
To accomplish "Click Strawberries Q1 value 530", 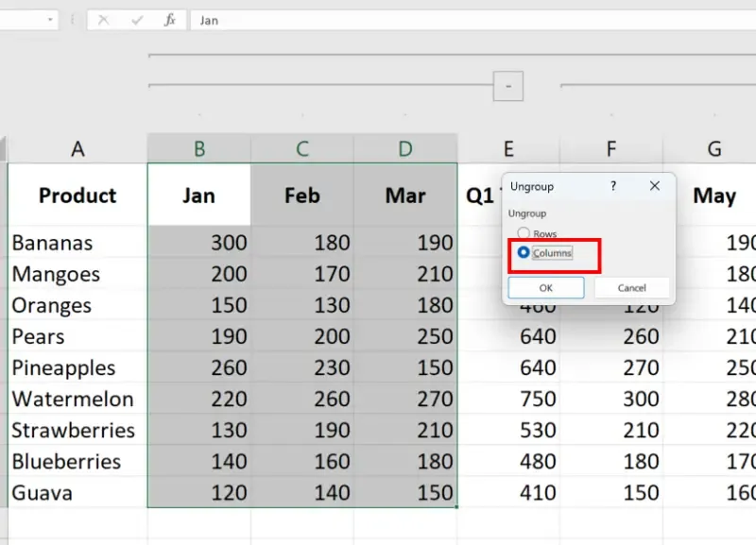I will pos(508,430).
